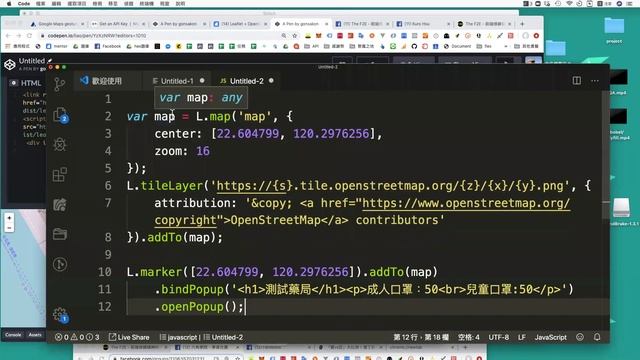Image resolution: width=640 pixels, height=360 pixels.
Task: Click the CodePen logo icon
Action: [x=10, y=64]
